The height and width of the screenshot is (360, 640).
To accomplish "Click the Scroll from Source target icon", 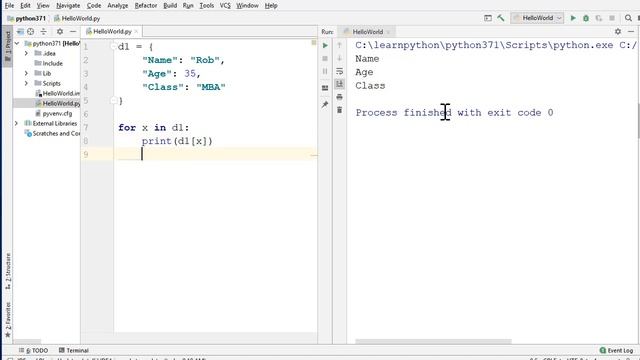I will pyautogui.click(x=31, y=31).
